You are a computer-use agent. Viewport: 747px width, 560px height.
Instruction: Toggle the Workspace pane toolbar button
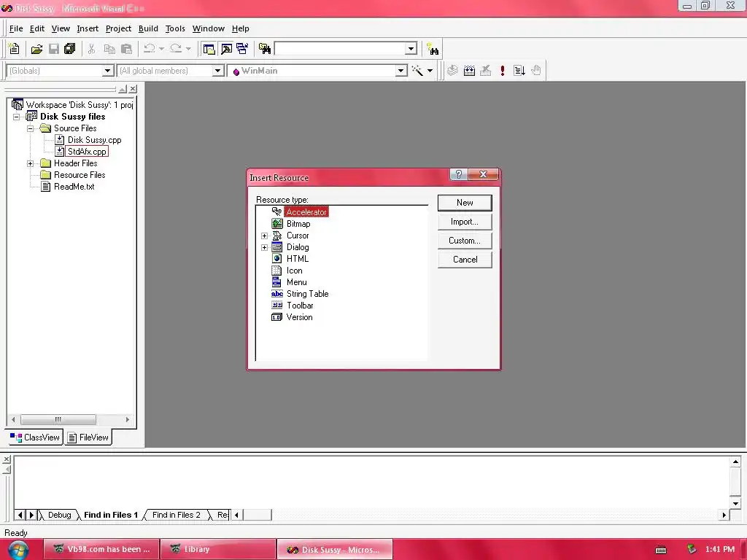tap(209, 49)
